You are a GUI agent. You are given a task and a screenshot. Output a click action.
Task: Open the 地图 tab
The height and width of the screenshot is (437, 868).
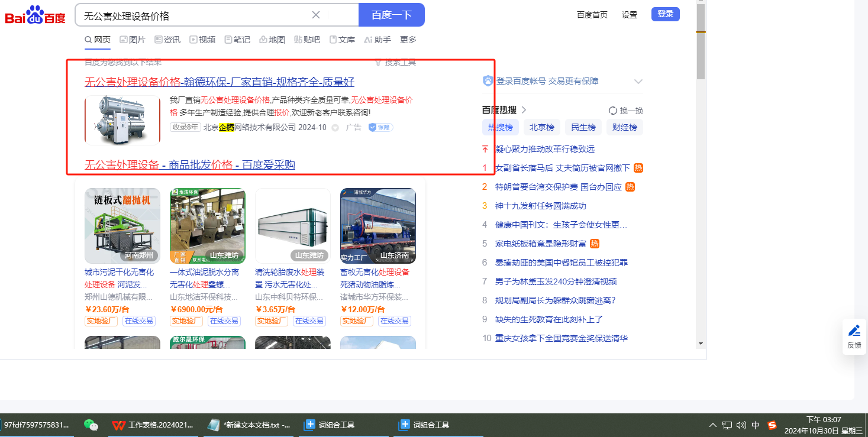pos(272,40)
